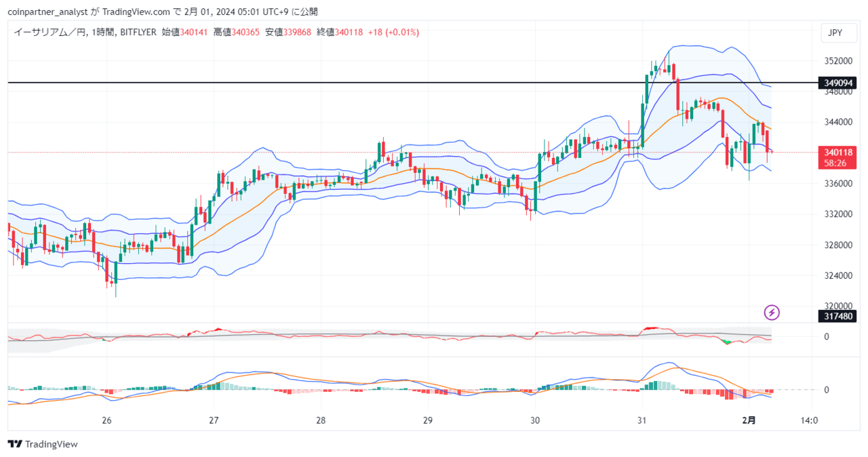Click the purple lightning bolt icon

pyautogui.click(x=772, y=313)
